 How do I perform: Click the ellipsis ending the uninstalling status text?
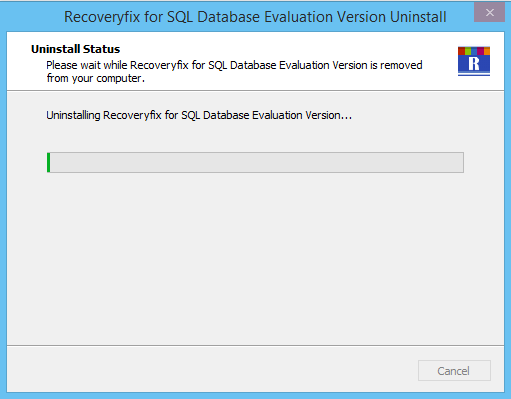click(346, 117)
